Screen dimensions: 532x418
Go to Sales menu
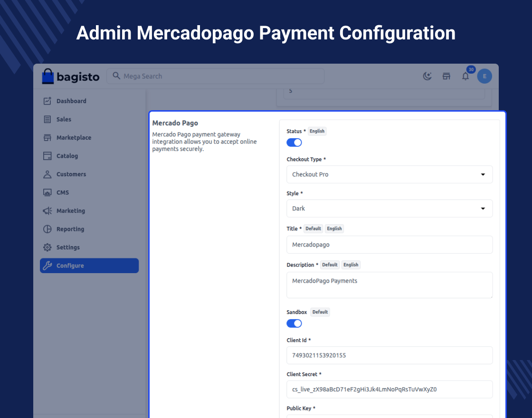coord(89,119)
